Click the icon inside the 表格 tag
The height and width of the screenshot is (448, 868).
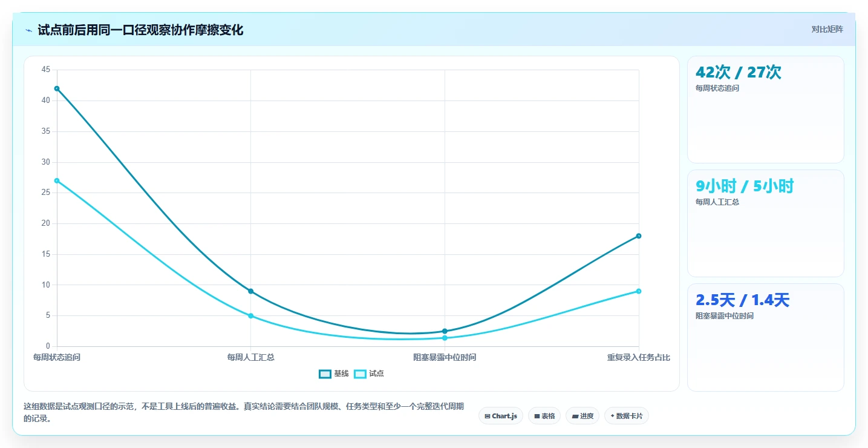tap(537, 417)
